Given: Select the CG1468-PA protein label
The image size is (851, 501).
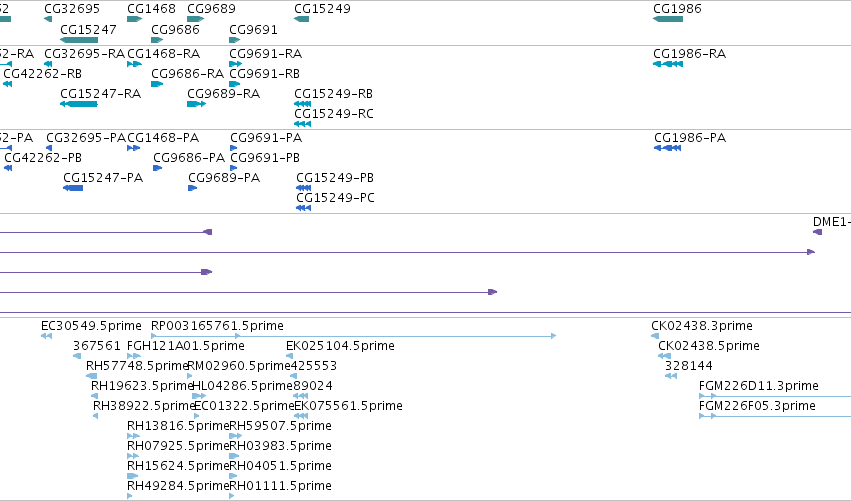Looking at the screenshot, I should click(x=163, y=138).
